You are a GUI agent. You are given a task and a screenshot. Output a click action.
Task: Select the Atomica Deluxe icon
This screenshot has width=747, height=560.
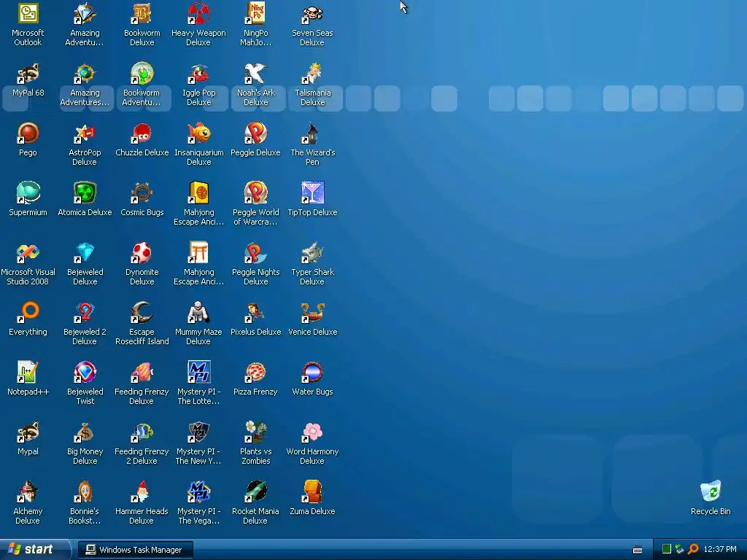85,193
